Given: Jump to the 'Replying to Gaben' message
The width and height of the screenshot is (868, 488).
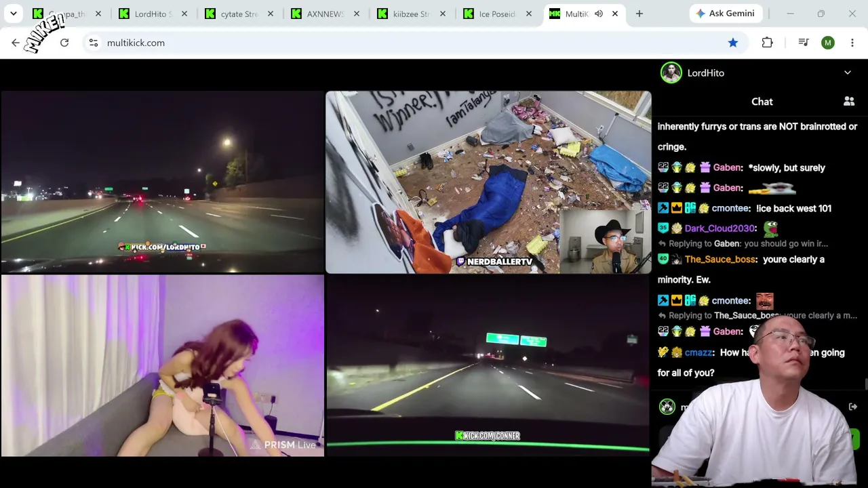Looking at the screenshot, I should [743, 244].
